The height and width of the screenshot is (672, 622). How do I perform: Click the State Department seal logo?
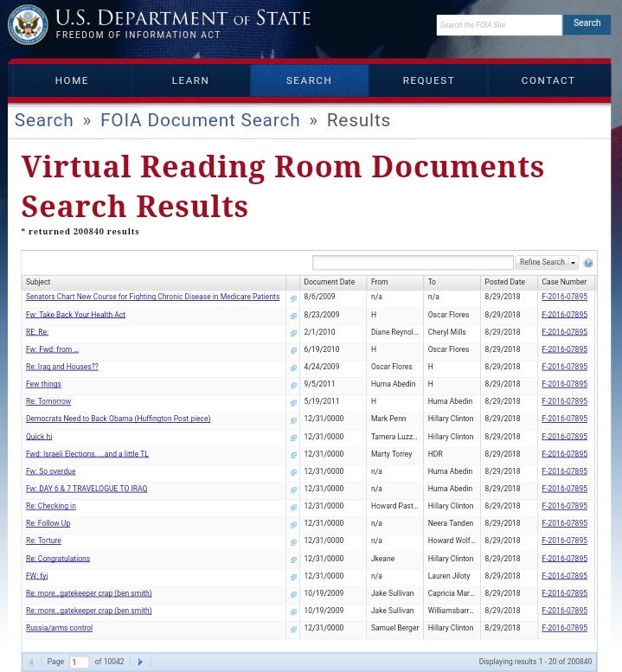[27, 24]
